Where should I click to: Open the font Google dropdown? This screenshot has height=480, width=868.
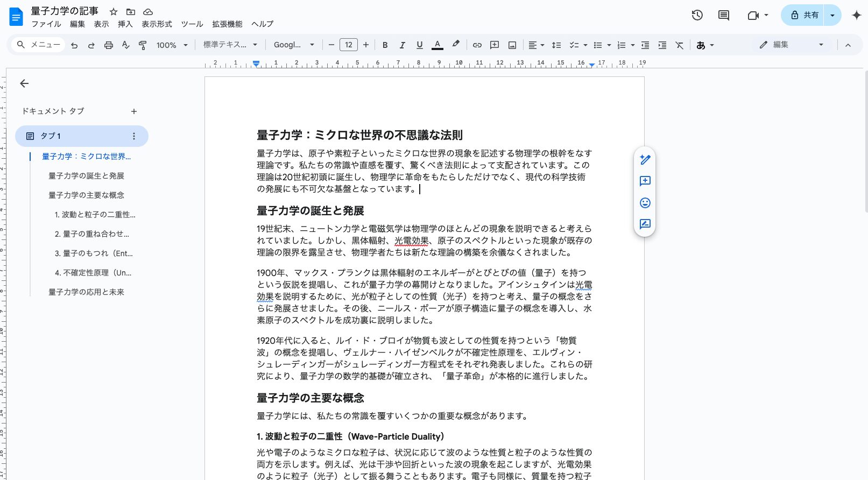294,45
